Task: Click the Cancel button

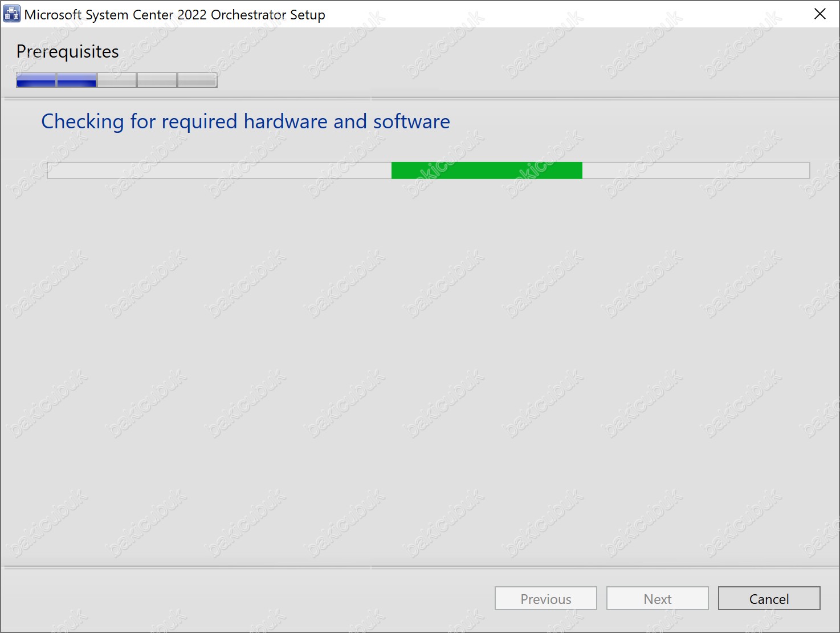Action: pos(769,598)
